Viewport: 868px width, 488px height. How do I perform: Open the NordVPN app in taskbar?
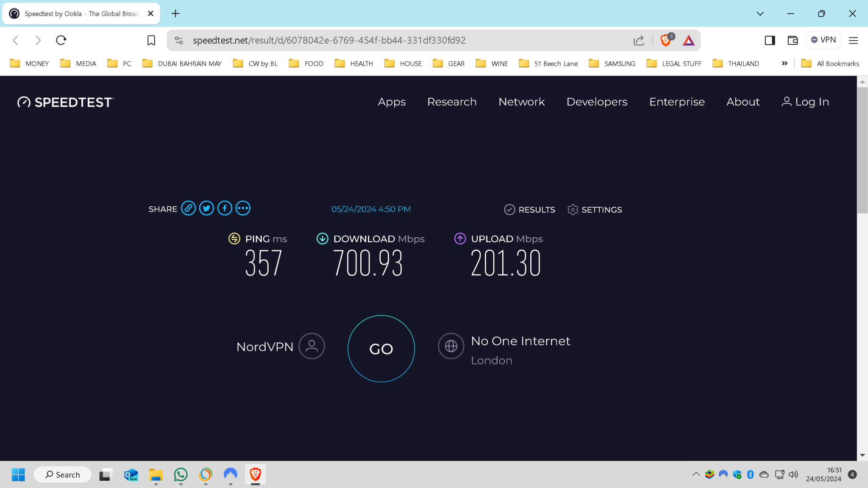230,474
